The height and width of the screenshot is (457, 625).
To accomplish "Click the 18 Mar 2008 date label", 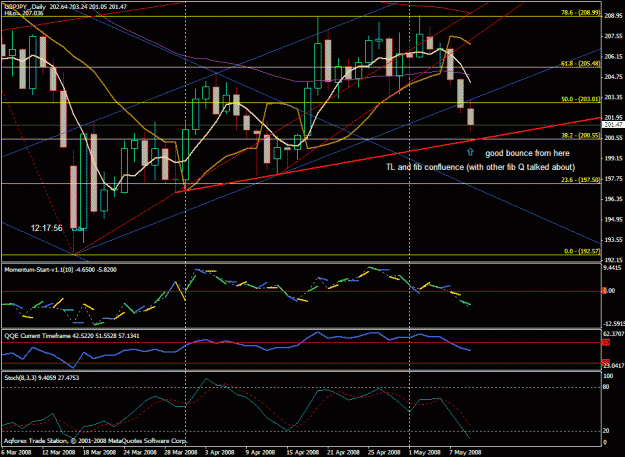I will pos(100,453).
